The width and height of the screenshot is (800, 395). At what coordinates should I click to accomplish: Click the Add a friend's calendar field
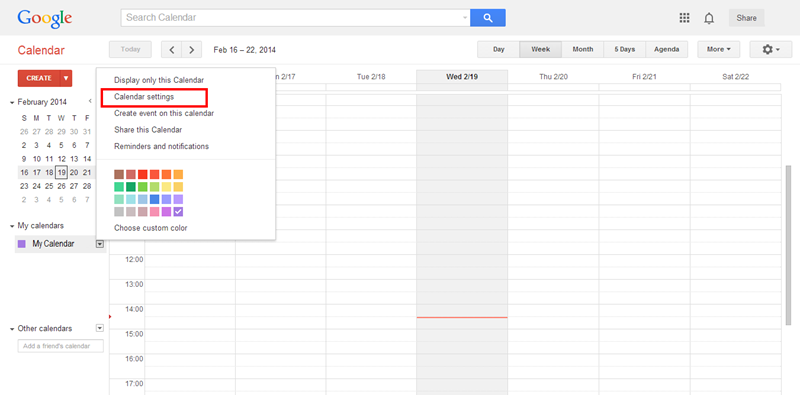tap(61, 346)
